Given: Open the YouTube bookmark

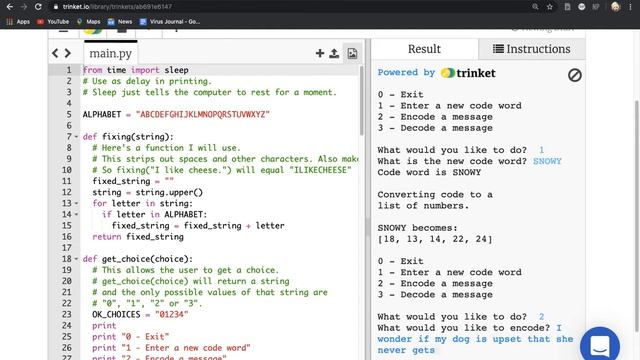Looking at the screenshot, I should 53,22.
